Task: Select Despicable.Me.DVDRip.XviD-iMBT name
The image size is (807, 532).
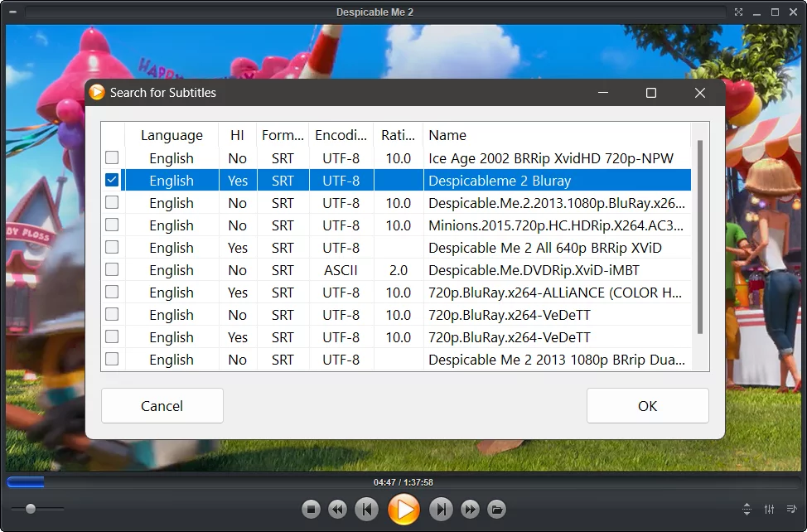Action: (534, 270)
